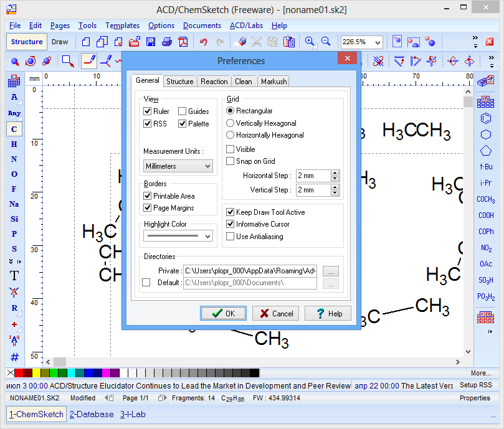Switch to the Structure preferences tab

[179, 82]
